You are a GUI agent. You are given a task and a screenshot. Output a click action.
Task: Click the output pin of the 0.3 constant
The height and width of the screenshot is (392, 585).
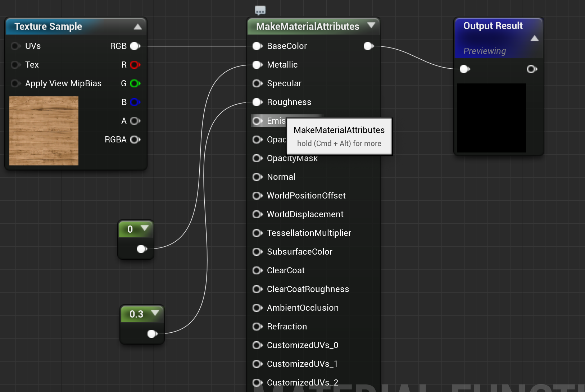click(152, 333)
